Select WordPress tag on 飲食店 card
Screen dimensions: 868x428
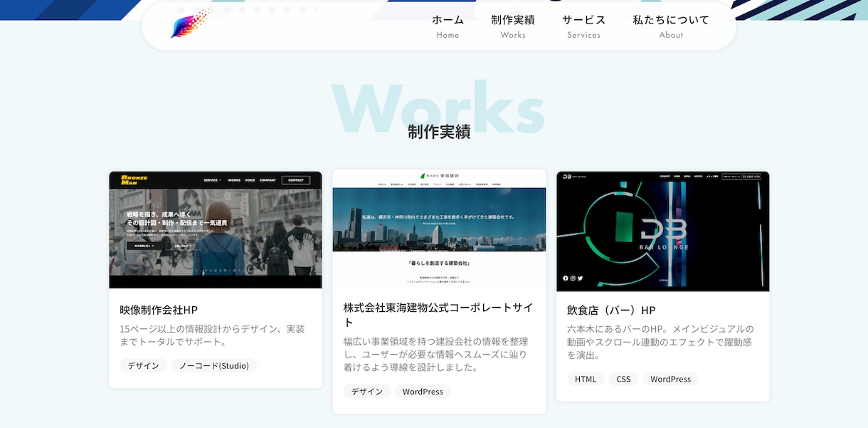[x=671, y=379]
